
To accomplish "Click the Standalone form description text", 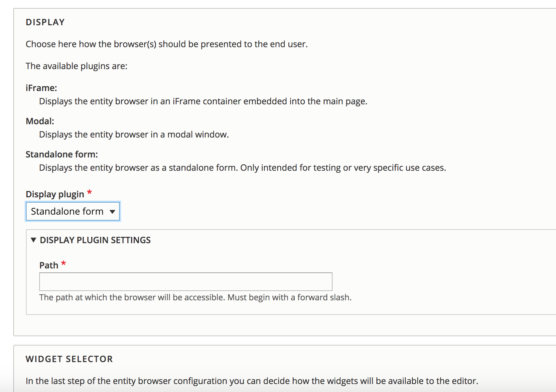I will (x=242, y=168).
